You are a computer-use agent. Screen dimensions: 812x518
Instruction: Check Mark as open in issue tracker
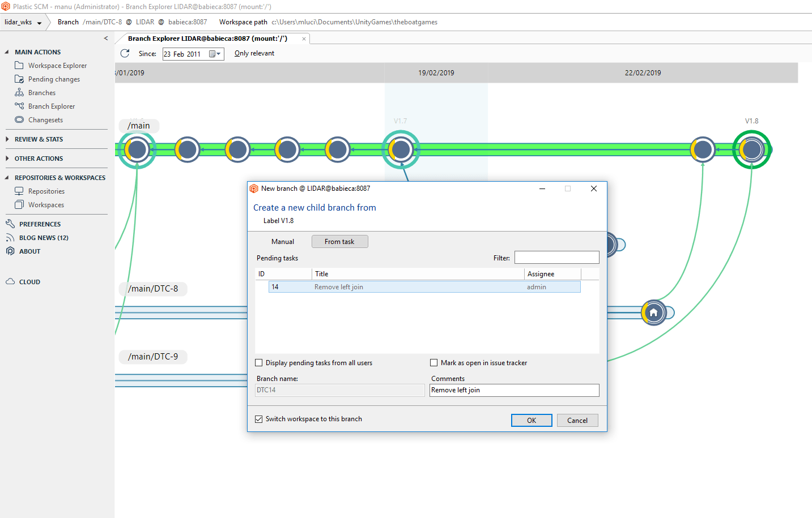pos(434,362)
